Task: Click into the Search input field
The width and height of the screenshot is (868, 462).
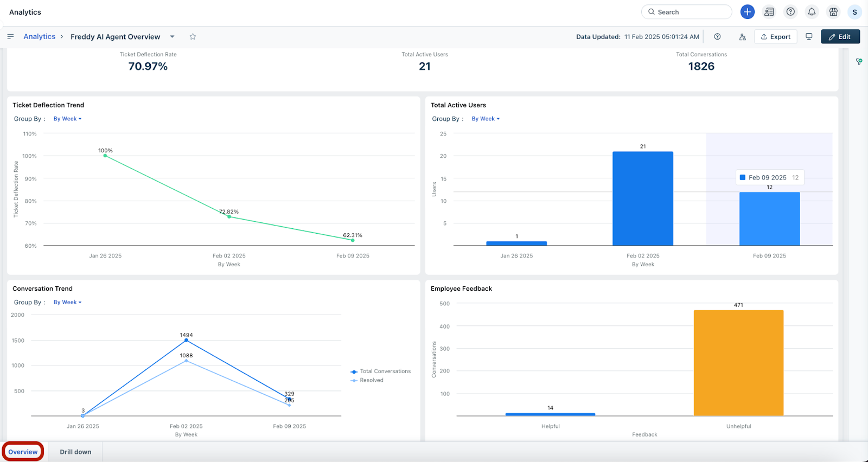Action: [686, 12]
